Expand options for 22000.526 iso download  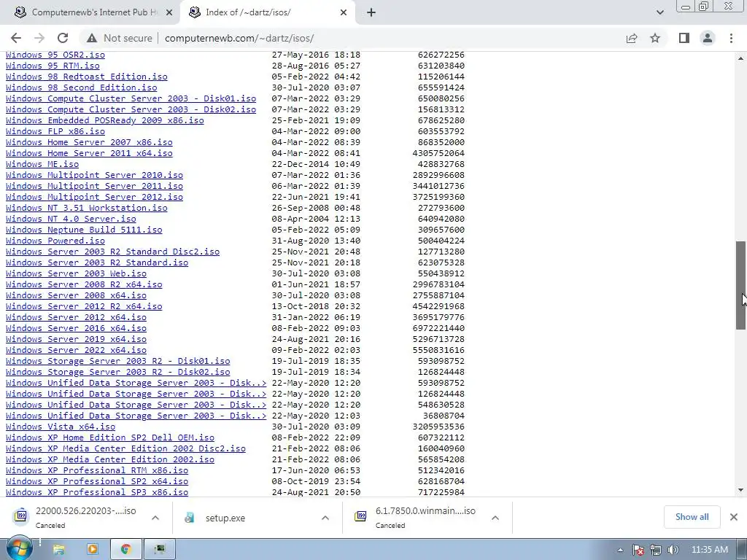click(155, 518)
